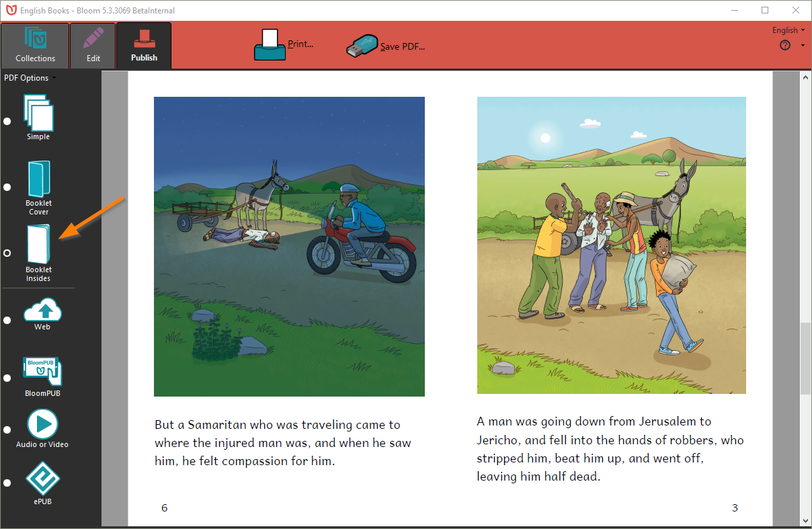Viewport: 812px width, 529px height.
Task: Switch to the Collections tab
Action: tap(35, 46)
